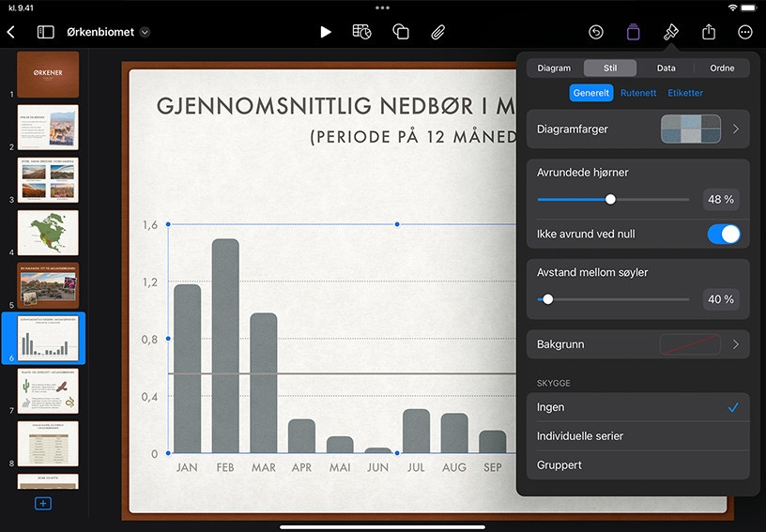766x532 pixels.
Task: Tap the JAN bar in chart
Action: 187,369
